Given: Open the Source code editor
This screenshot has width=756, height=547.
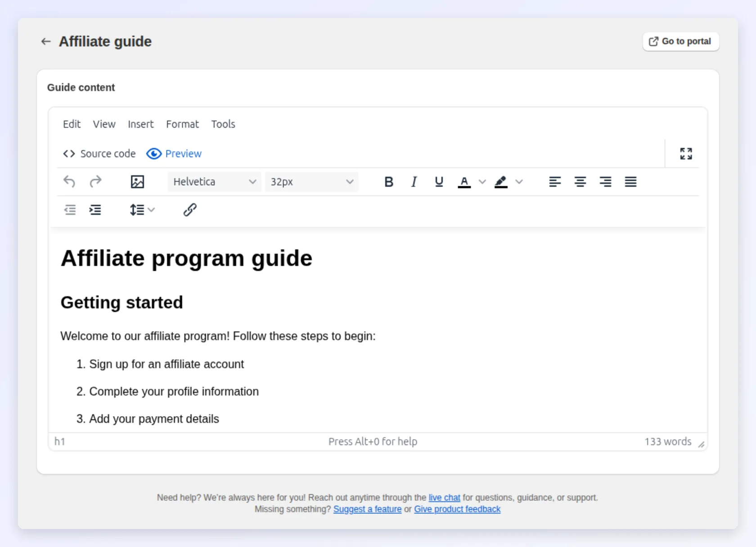Looking at the screenshot, I should point(99,154).
